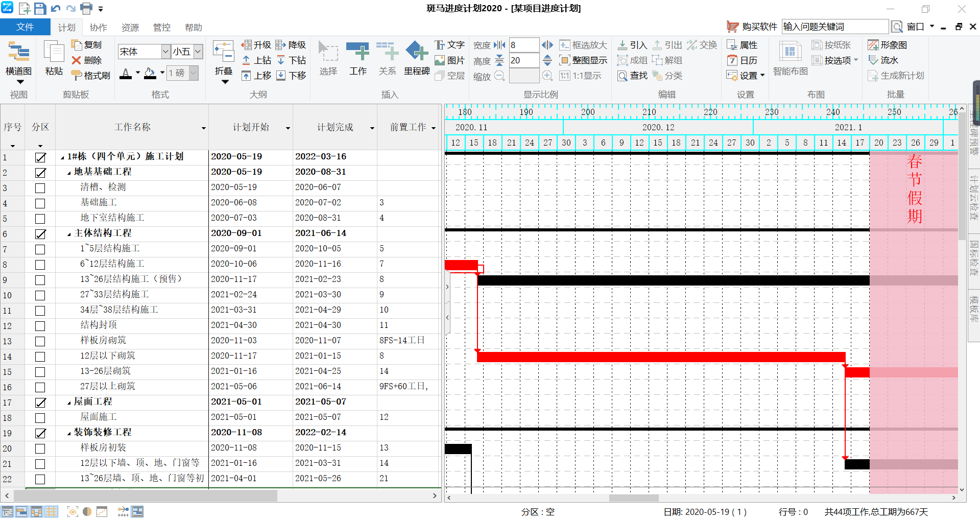This screenshot has width=980, height=520.
Task: Check the box for 样板房砌筑 row
Action: point(40,341)
